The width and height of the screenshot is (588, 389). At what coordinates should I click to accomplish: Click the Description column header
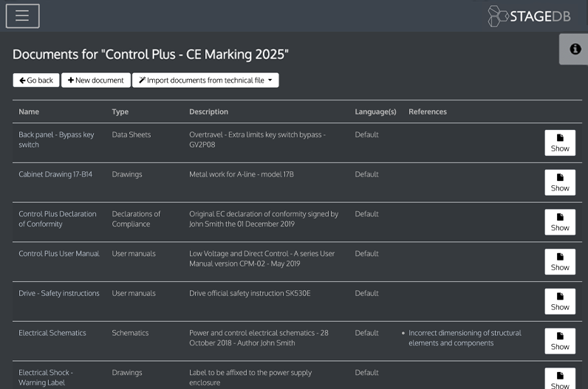pyautogui.click(x=208, y=111)
